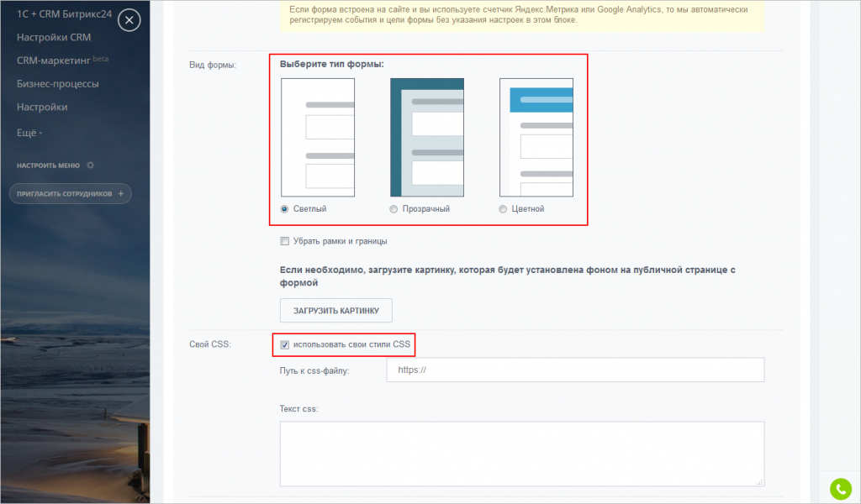Open Настройки sidebar item
The image size is (861, 504).
42,107
